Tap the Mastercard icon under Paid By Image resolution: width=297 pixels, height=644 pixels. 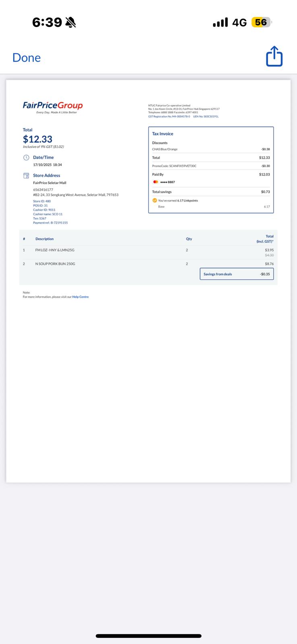pos(155,182)
